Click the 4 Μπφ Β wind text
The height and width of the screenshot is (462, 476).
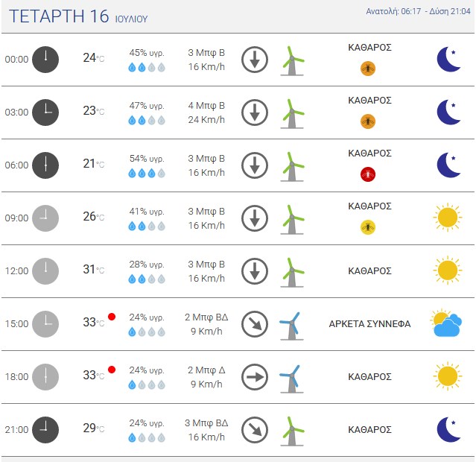[206, 106]
